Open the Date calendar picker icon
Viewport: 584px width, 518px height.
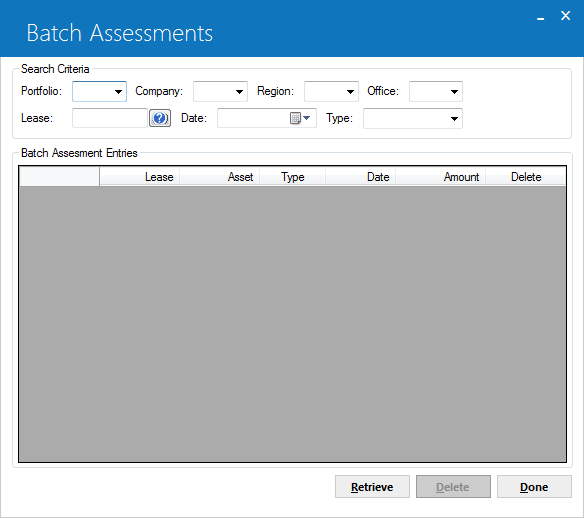tap(300, 118)
